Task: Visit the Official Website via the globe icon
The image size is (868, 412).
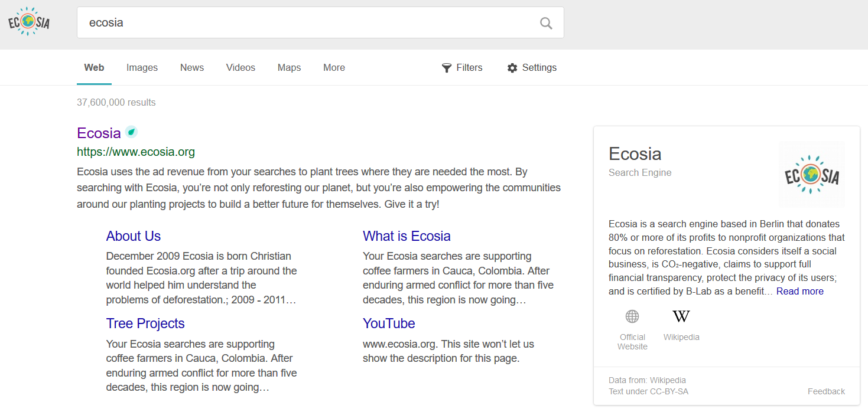Action: (632, 316)
